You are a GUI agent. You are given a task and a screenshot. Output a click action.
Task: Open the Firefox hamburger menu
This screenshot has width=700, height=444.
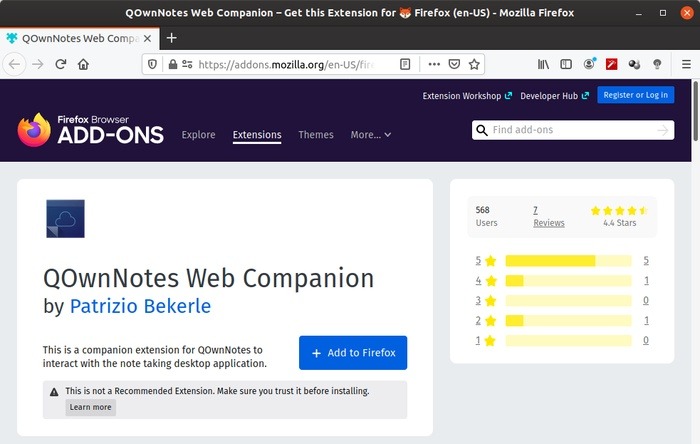[x=686, y=64]
